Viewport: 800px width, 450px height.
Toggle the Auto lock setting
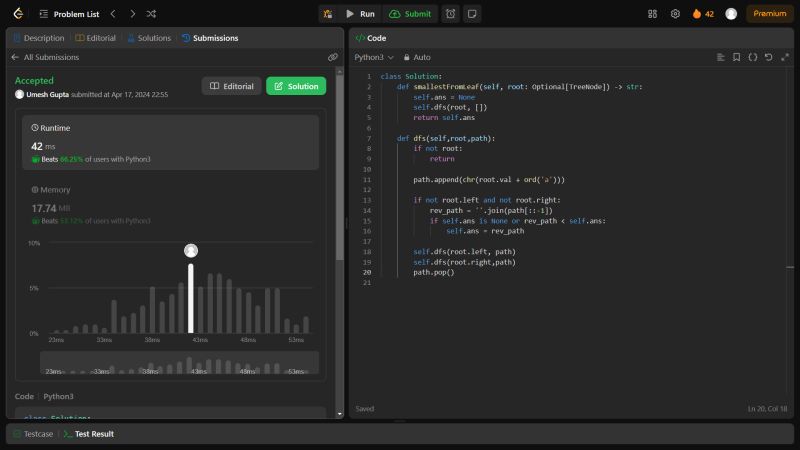(417, 57)
